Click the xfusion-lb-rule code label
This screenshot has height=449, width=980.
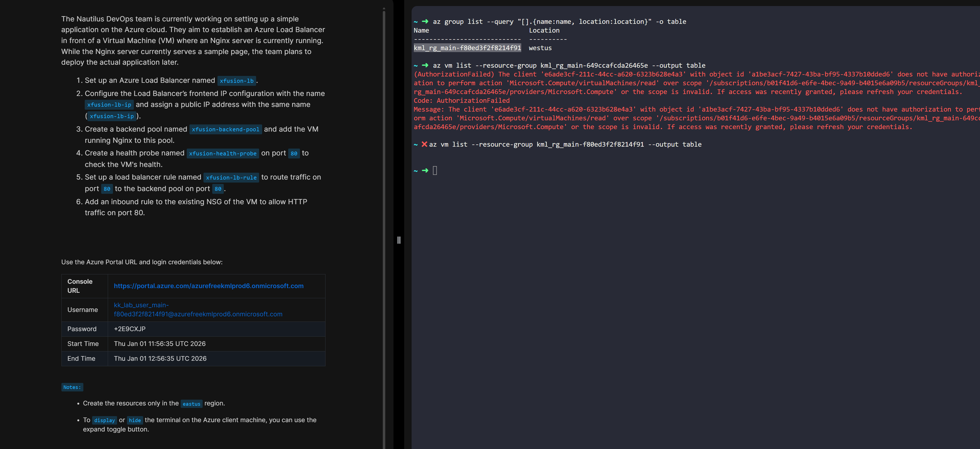click(x=231, y=178)
